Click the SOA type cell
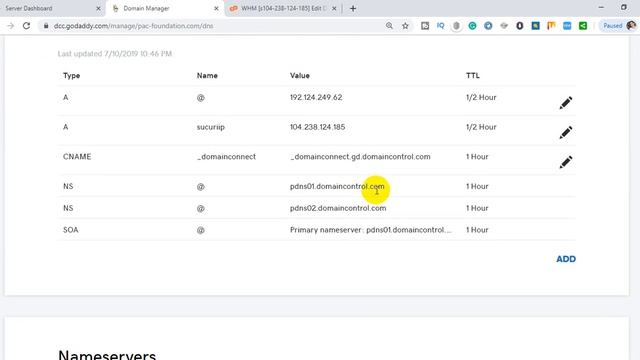This screenshot has width=640, height=360. pos(70,230)
